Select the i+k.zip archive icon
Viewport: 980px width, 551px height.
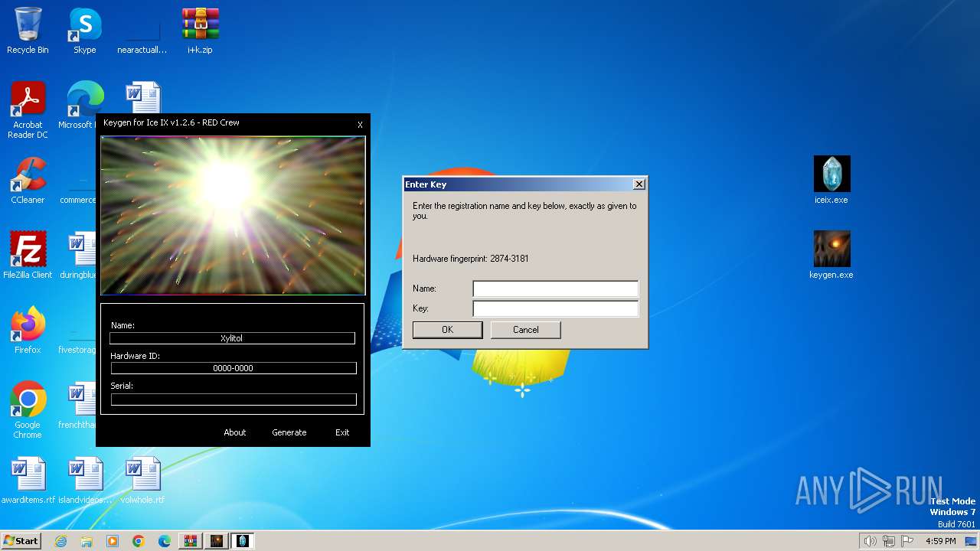[x=200, y=31]
